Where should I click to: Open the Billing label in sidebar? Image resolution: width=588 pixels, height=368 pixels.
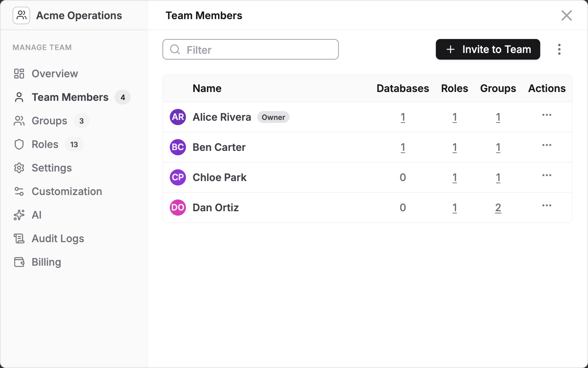click(x=46, y=262)
